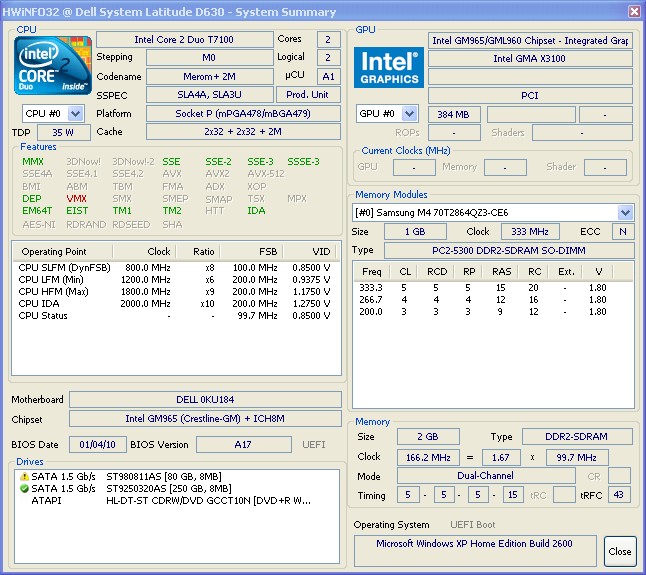
Task: Click the Close button
Action: point(620,552)
